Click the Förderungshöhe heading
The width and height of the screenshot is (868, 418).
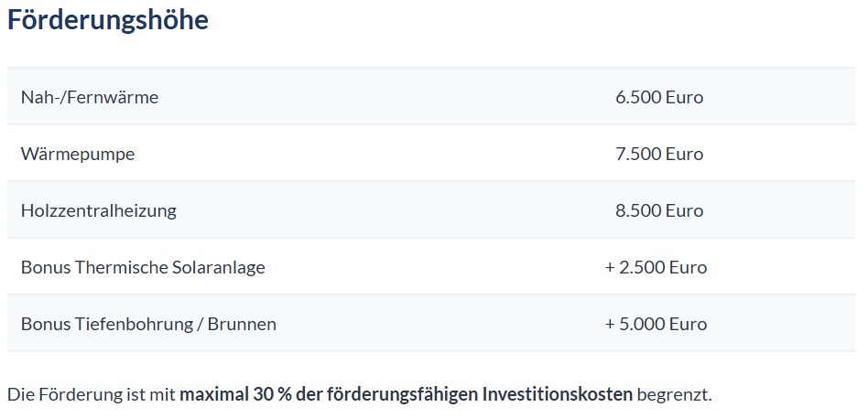(x=108, y=20)
